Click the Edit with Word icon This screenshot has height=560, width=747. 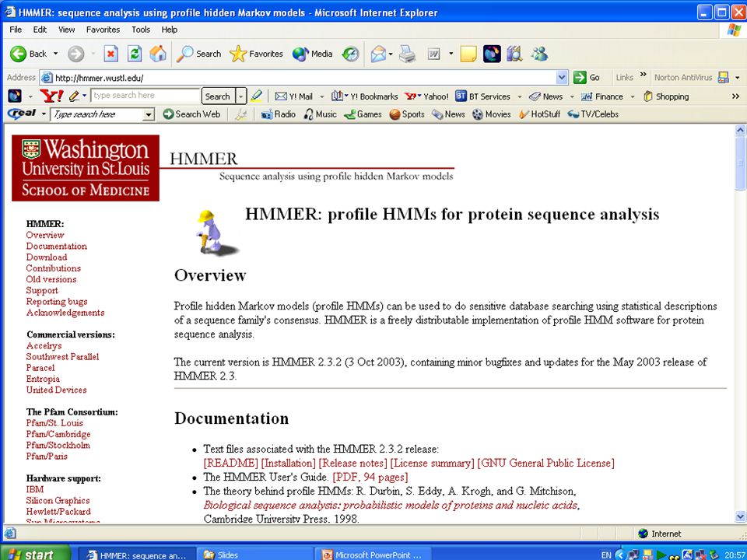[433, 54]
